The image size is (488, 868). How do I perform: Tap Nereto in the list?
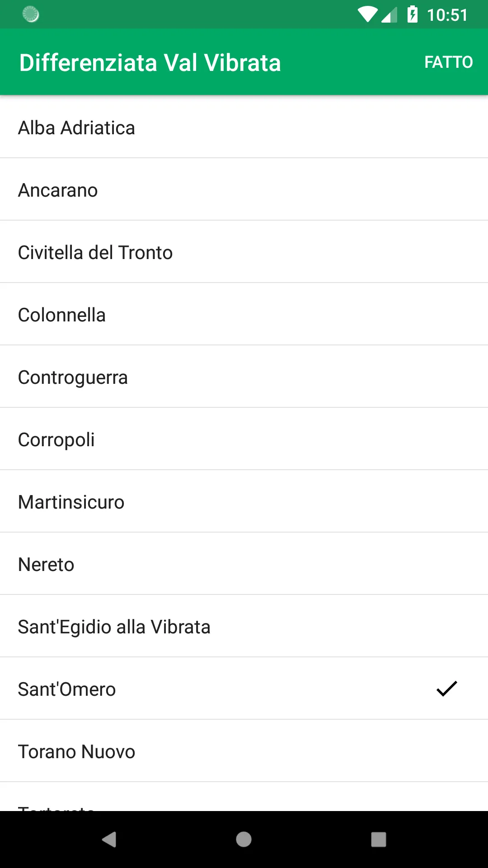244,564
